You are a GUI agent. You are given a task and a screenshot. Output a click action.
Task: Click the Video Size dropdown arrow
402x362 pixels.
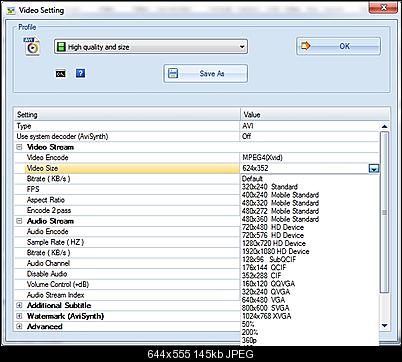(x=374, y=168)
